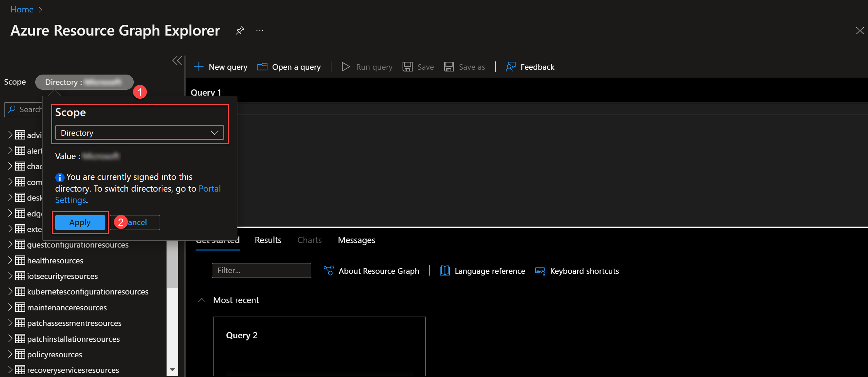Viewport: 868px width, 377px height.
Task: Click the scrollbar down arrow in the sidebar
Action: (x=172, y=370)
